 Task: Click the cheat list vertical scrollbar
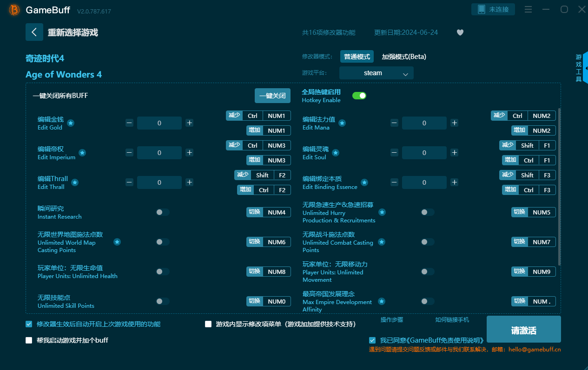click(559, 187)
